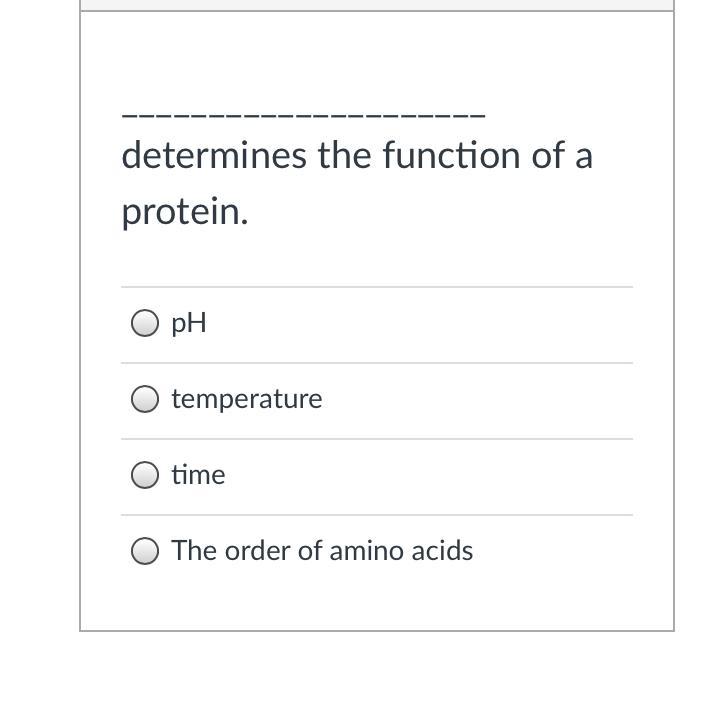Click empty space in the time answer row
The height and width of the screenshot is (706, 707).
coord(428,476)
